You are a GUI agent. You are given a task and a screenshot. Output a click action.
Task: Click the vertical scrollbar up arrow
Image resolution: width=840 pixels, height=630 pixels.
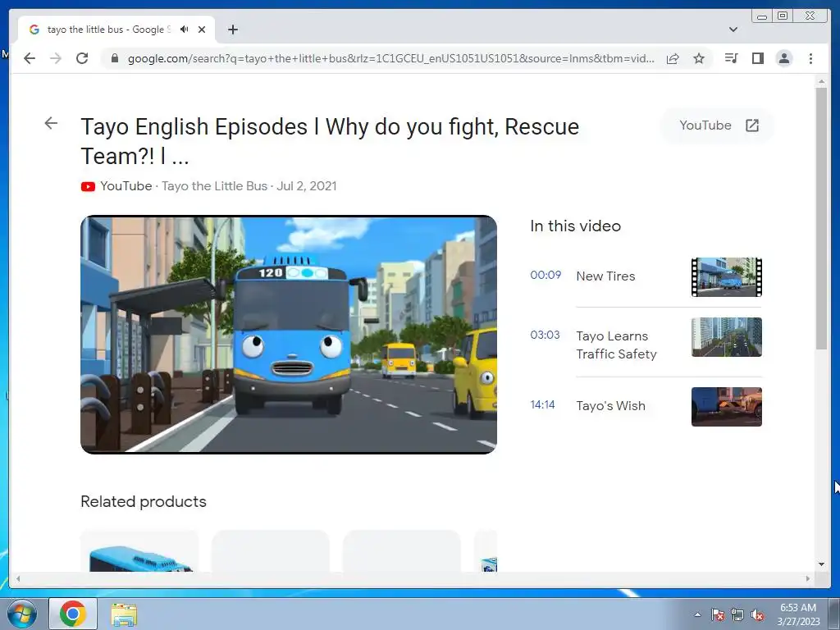pos(821,82)
